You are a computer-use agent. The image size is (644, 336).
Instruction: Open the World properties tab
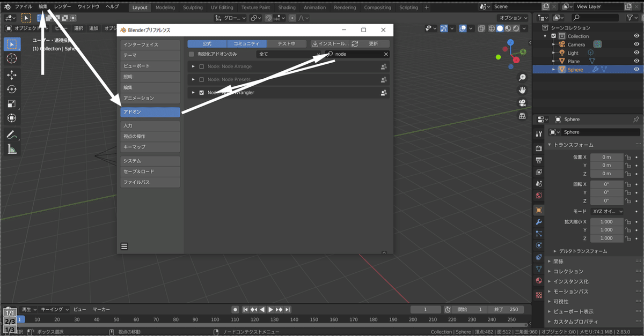(x=539, y=196)
